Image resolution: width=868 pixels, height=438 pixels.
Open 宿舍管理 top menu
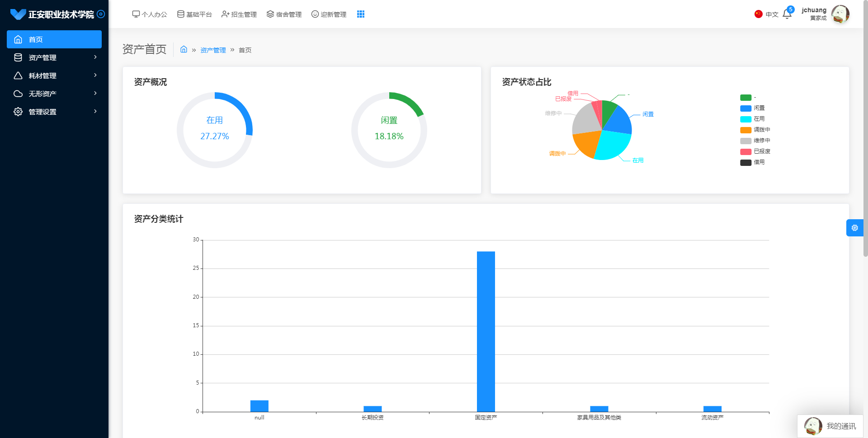coord(284,14)
